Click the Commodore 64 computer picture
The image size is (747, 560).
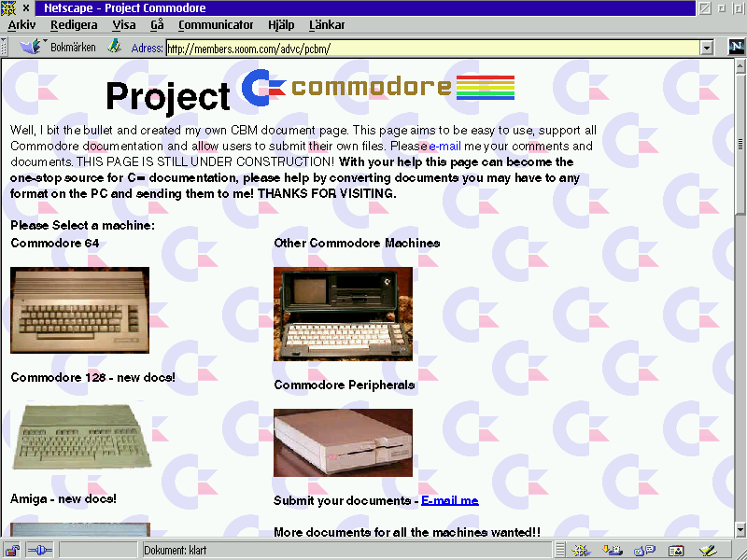pyautogui.click(x=79, y=310)
